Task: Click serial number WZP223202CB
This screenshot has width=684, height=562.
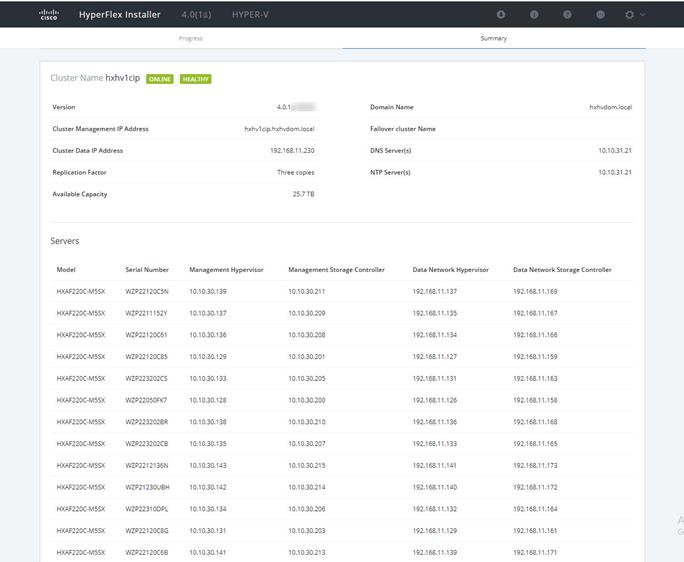Action: tap(147, 444)
